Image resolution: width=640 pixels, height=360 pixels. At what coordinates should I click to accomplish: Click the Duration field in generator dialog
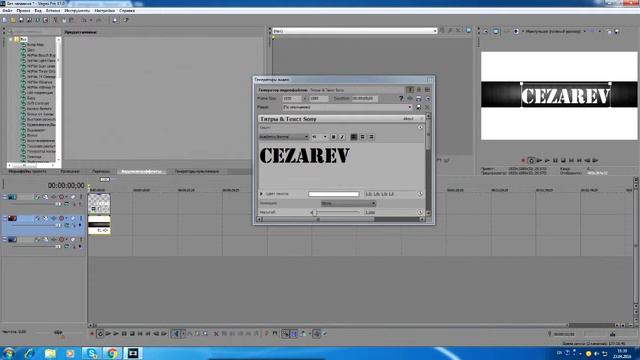click(365, 98)
